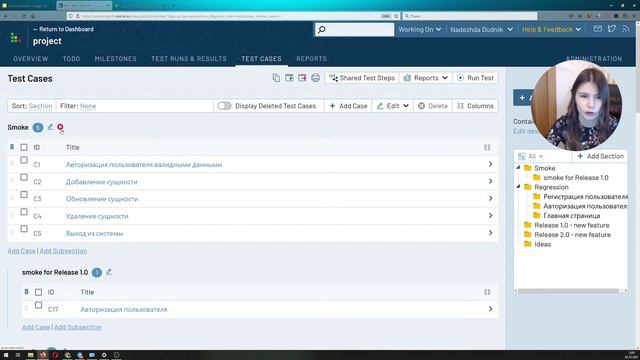Click the edit pencil icon next to Smoke
The width and height of the screenshot is (640, 360).
pyautogui.click(x=50, y=127)
